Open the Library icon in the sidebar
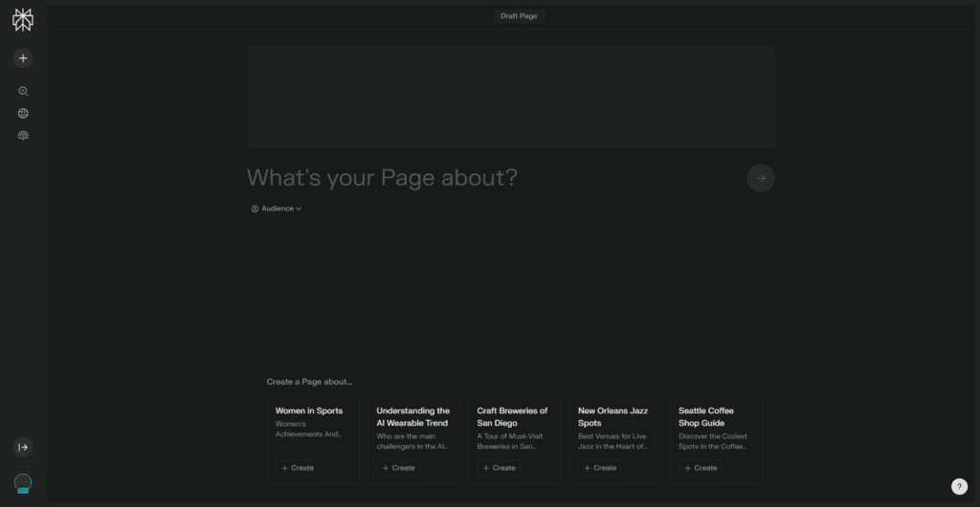Viewport: 980px width, 507px height. point(23,136)
